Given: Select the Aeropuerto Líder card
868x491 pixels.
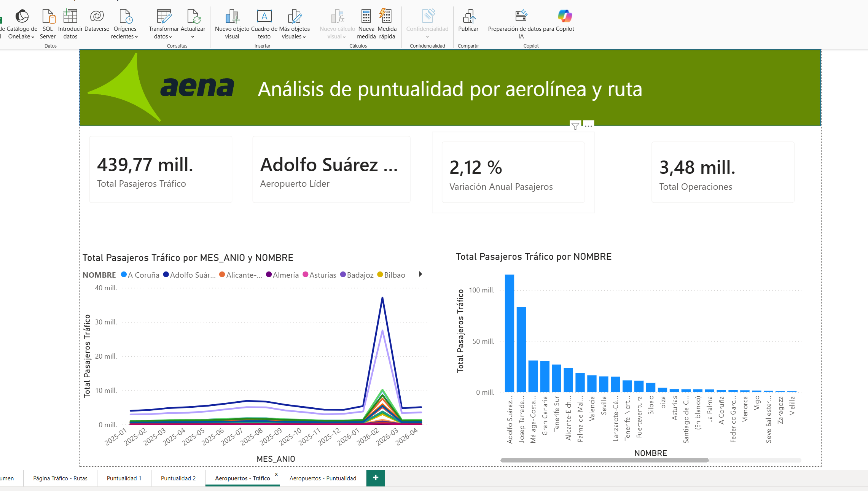Looking at the screenshot, I should pos(331,169).
